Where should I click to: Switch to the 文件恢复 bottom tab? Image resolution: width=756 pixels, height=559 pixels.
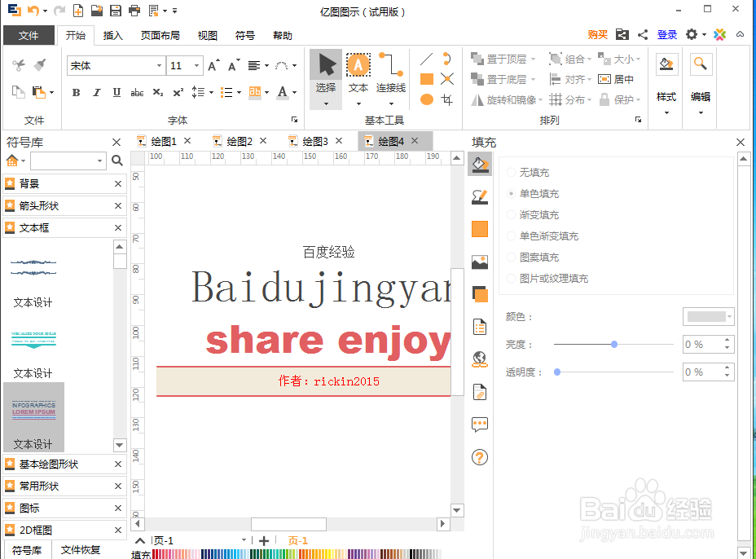[81, 550]
